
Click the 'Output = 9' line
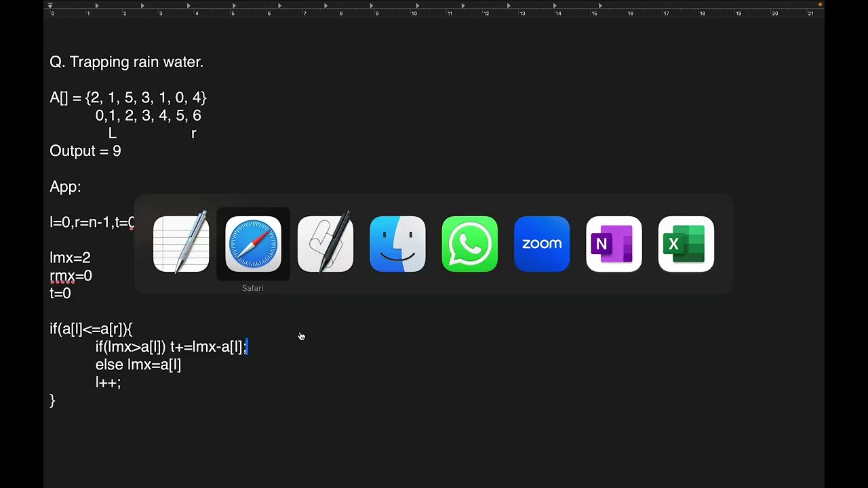pos(85,150)
